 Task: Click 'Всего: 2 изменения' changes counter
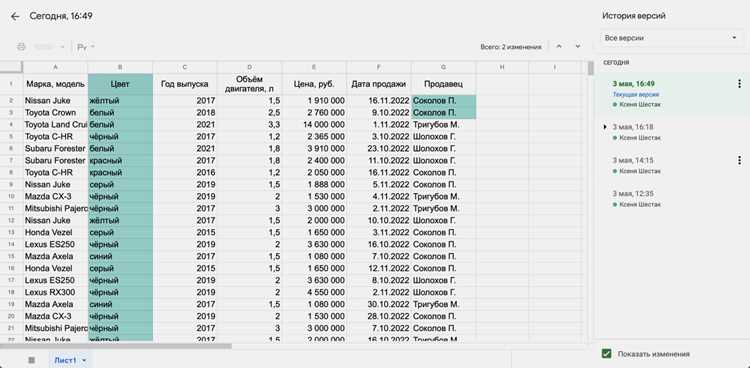point(511,47)
